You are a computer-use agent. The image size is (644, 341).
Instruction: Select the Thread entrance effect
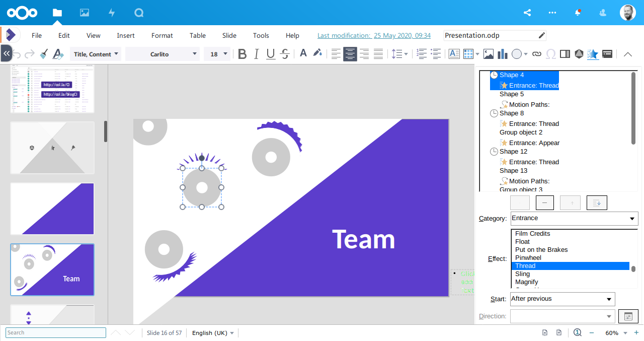(570, 265)
